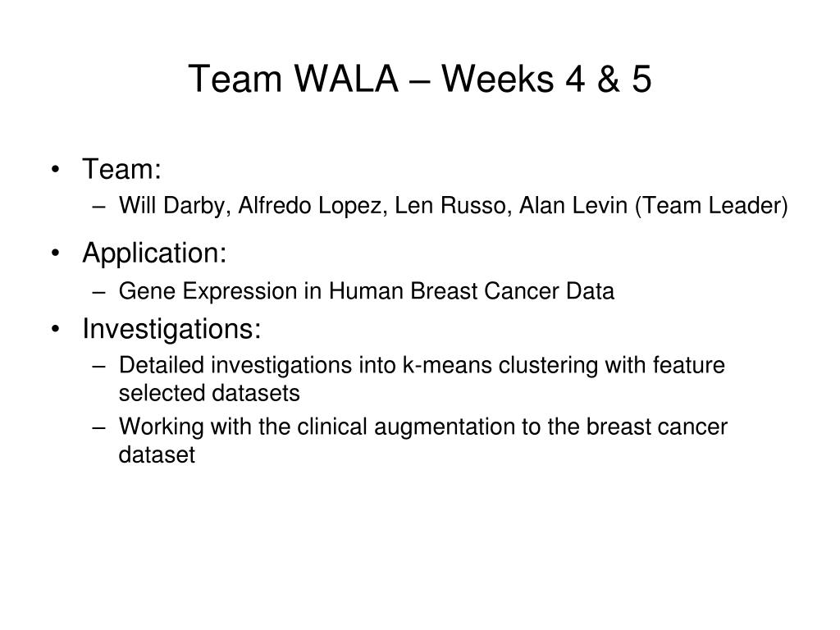840x630 pixels.
Task: Click the dash before Working with the clinical
Action: (x=99, y=428)
